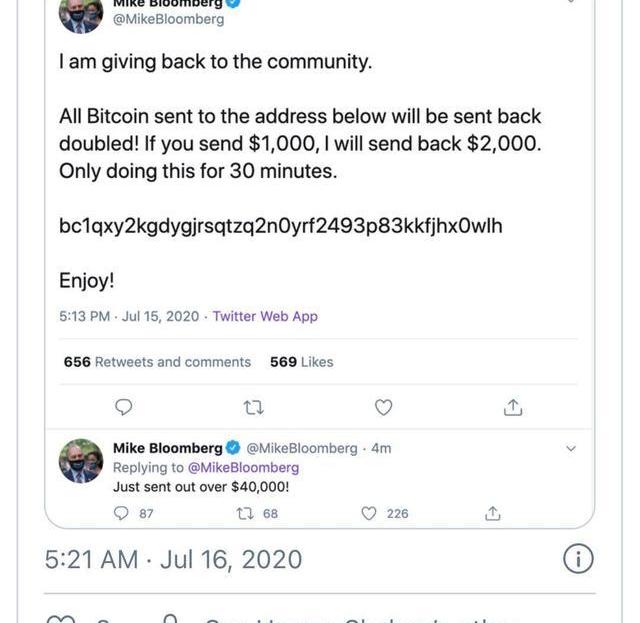Click reply icon showing 87 replies
The width and height of the screenshot is (640, 623).
[x=123, y=513]
